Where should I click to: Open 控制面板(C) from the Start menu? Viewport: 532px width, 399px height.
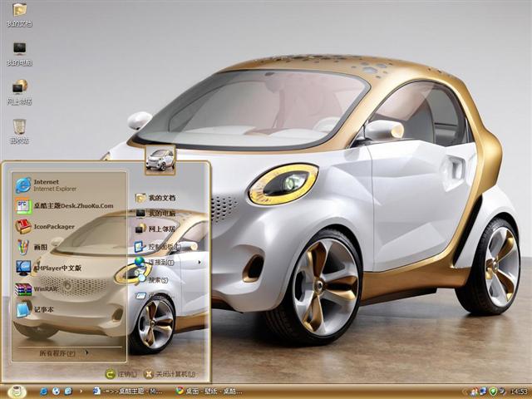tap(158, 247)
